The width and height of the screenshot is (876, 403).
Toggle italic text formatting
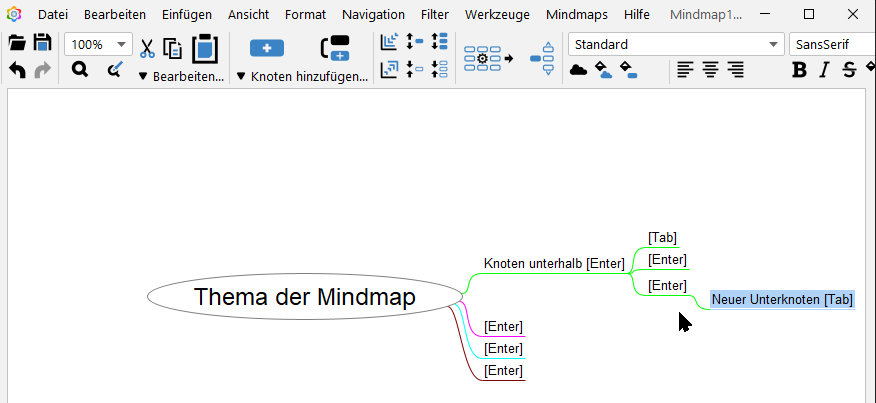[824, 70]
